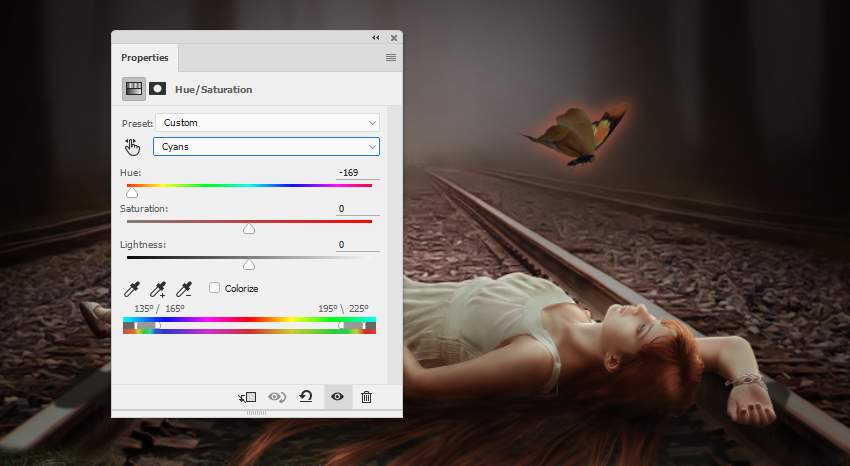Select the Eyedropper tool

[x=132, y=289]
